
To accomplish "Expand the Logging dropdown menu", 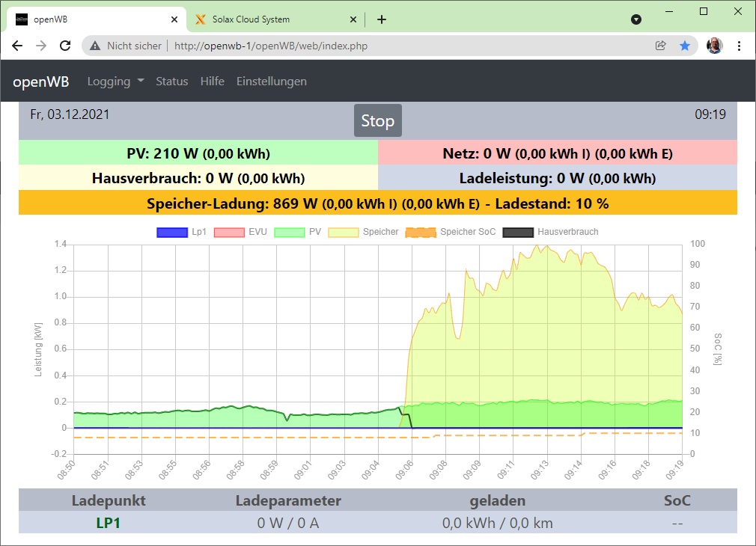I will tap(115, 81).
